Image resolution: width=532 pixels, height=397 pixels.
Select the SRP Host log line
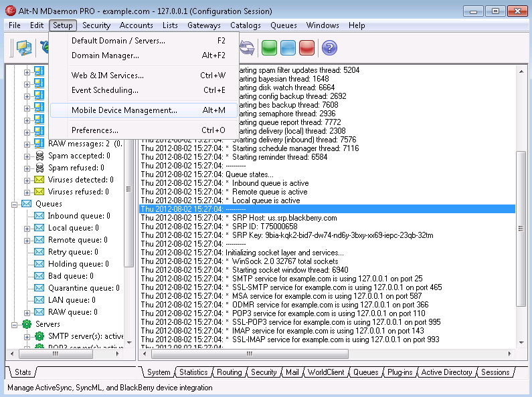tap(327, 218)
